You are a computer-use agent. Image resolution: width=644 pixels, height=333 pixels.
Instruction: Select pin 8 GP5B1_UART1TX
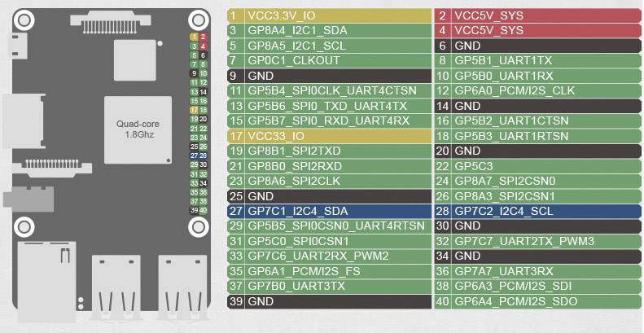pyautogui.click(x=537, y=60)
